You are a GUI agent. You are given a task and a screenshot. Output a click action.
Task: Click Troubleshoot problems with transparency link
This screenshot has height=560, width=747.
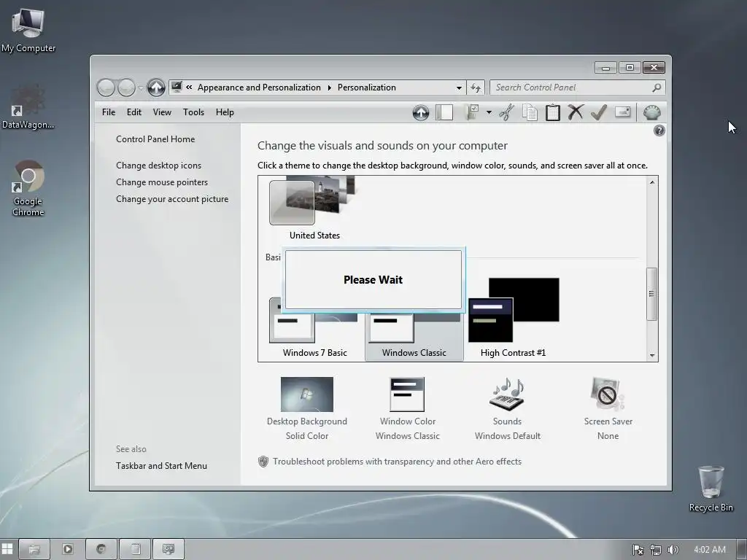tap(398, 462)
